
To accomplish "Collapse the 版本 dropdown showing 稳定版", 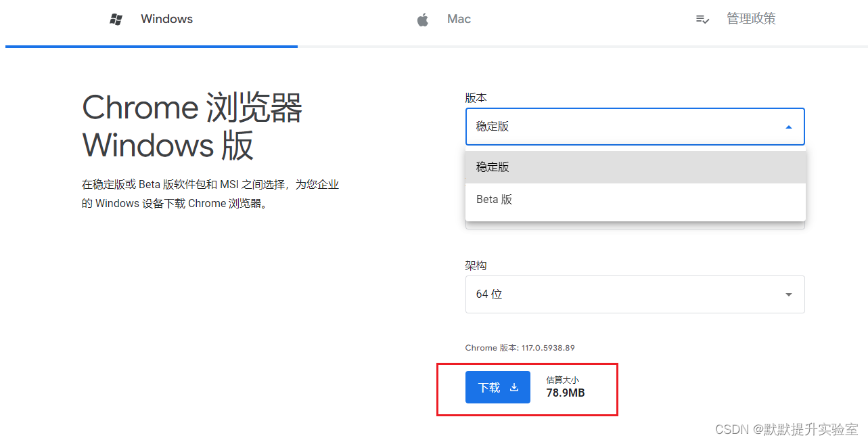I will [x=635, y=127].
